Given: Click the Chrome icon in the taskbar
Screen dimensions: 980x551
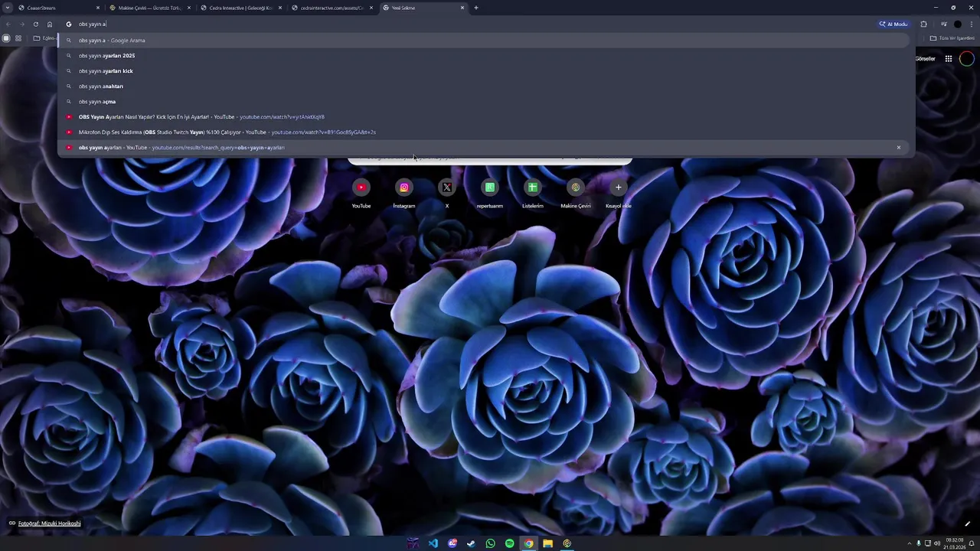Looking at the screenshot, I should pos(528,543).
